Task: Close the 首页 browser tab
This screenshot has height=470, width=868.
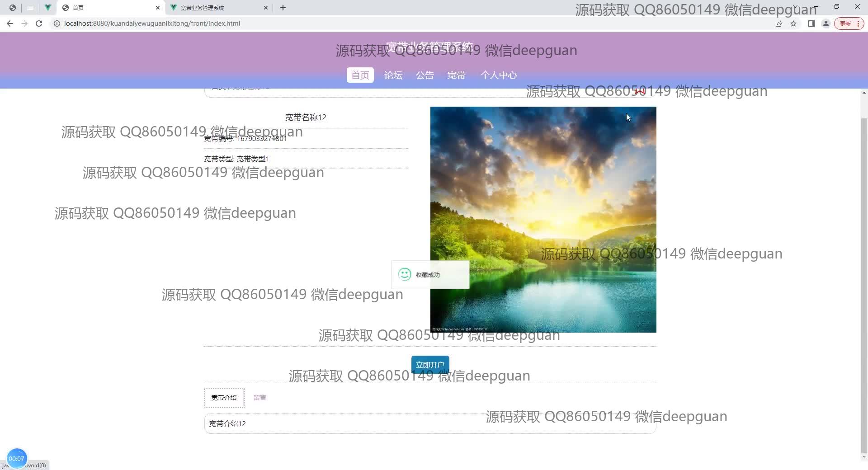Action: point(157,8)
